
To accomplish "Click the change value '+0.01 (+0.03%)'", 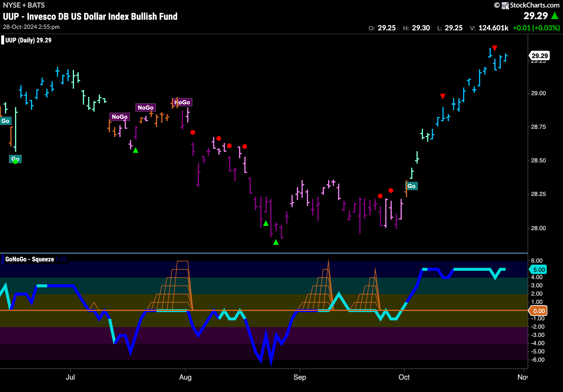I will [536, 28].
